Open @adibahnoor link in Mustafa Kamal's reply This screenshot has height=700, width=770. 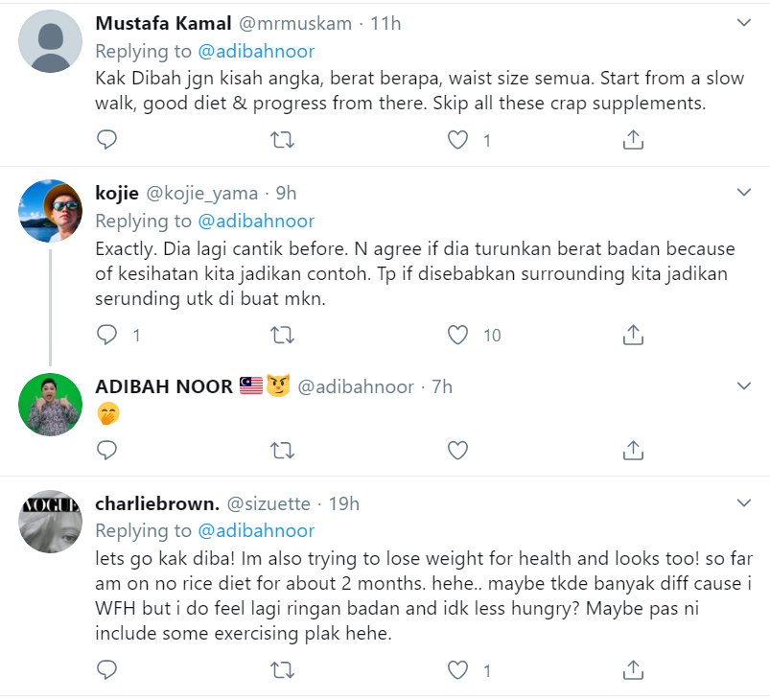tap(256, 51)
